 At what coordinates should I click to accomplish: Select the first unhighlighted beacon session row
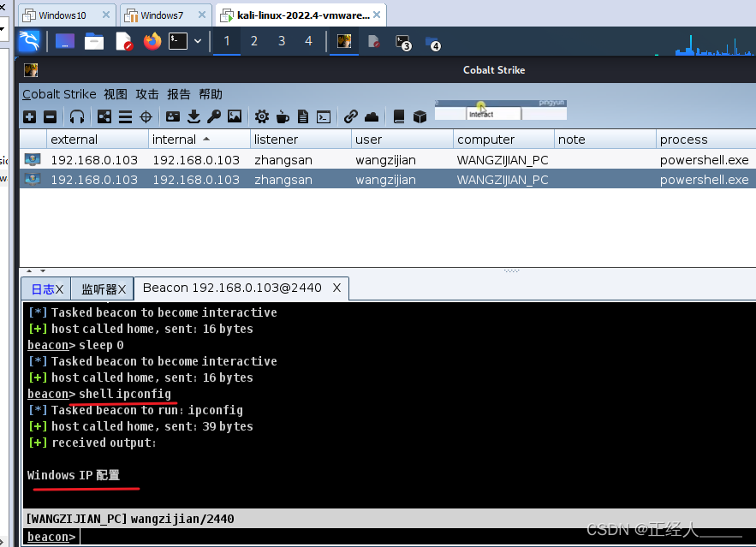coord(388,159)
